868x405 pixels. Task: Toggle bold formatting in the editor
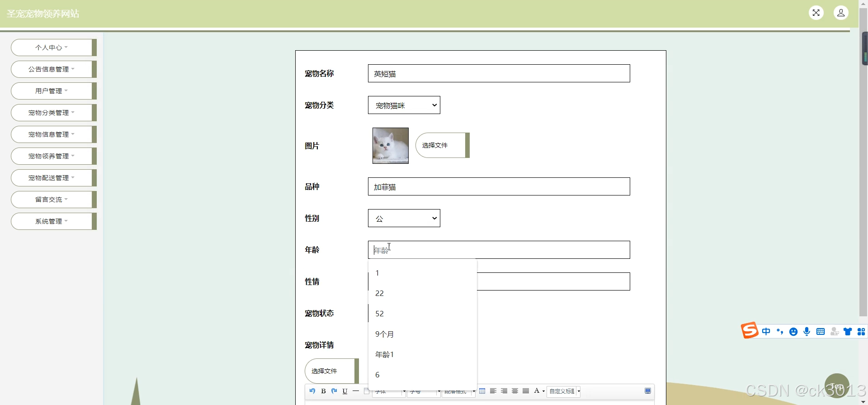pos(323,391)
